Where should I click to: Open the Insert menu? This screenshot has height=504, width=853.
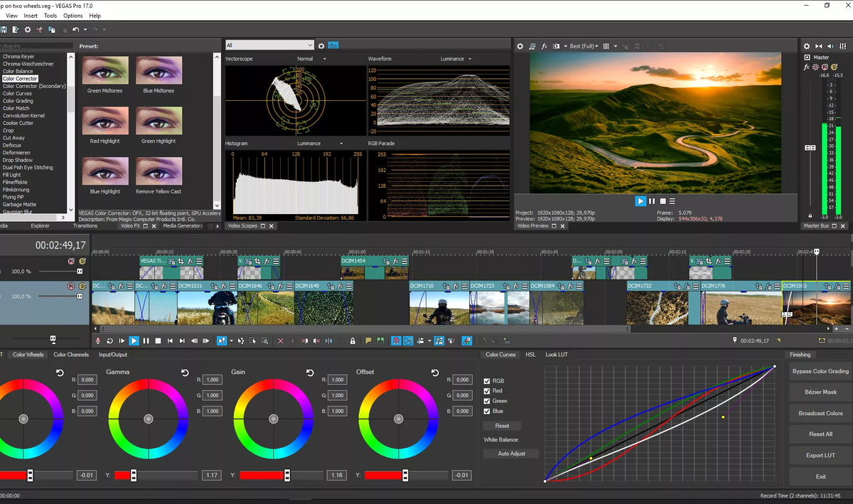point(31,16)
